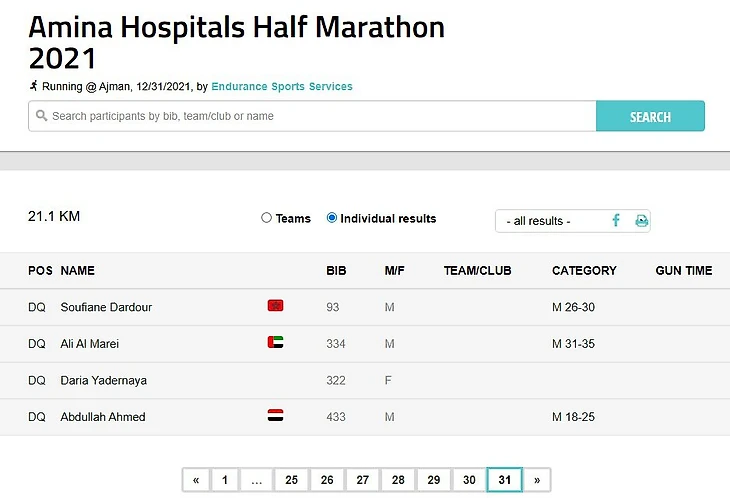Sort by the GUN TIME column header
Viewport: 730px width, 498px height.
[683, 271]
